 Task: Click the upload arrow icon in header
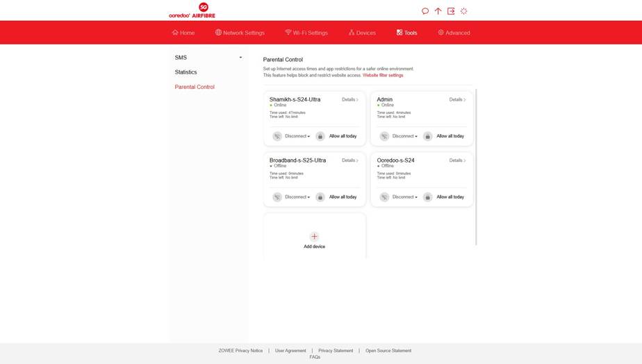(438, 11)
